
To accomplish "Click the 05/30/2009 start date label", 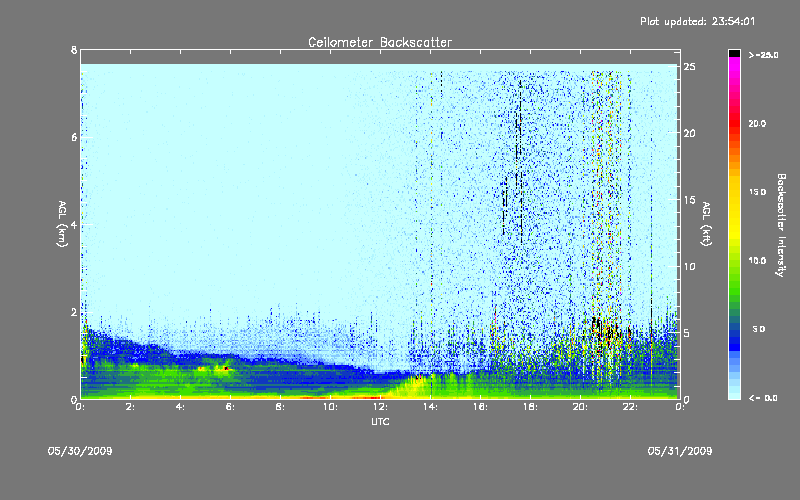I will coord(80,451).
